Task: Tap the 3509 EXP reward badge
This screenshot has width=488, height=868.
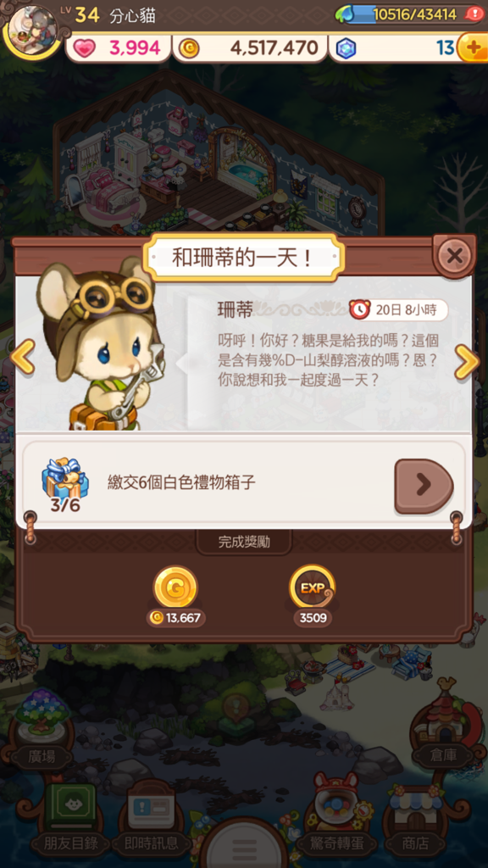Action: [313, 596]
